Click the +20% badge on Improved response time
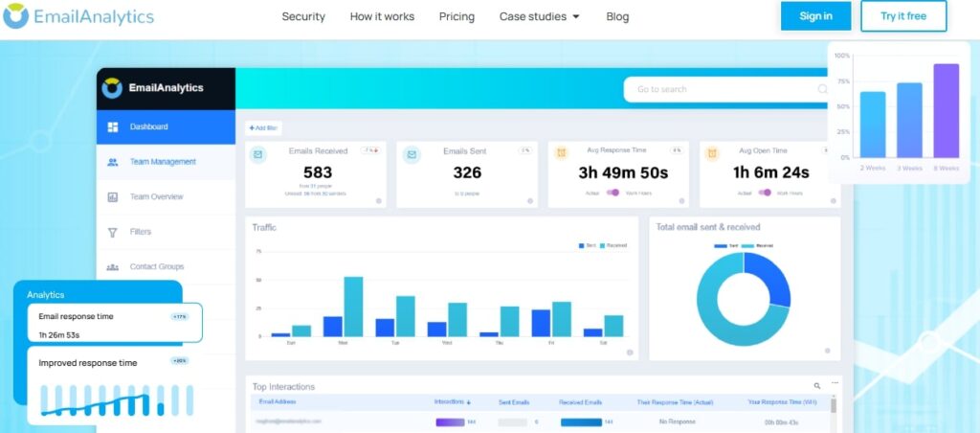 (179, 361)
